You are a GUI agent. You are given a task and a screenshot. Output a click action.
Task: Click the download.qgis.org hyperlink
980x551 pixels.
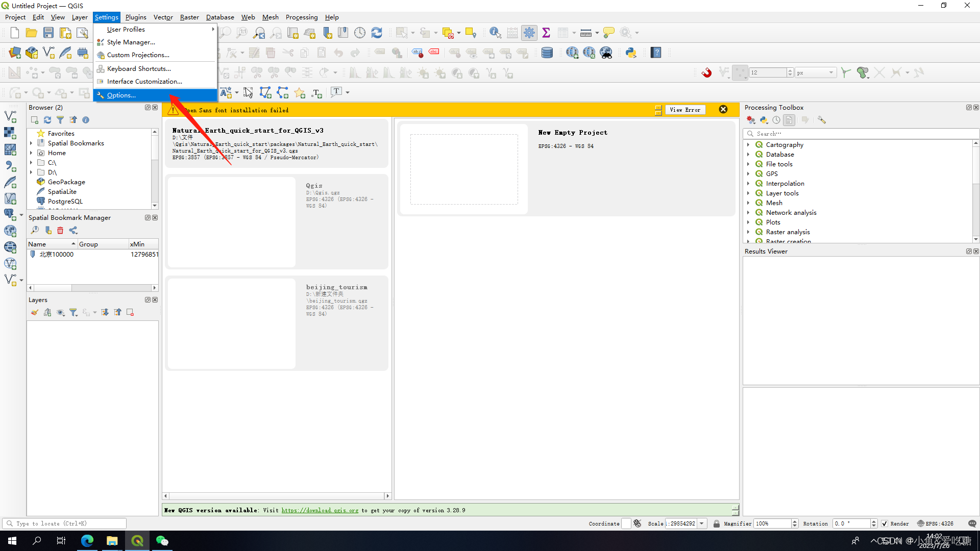point(320,510)
